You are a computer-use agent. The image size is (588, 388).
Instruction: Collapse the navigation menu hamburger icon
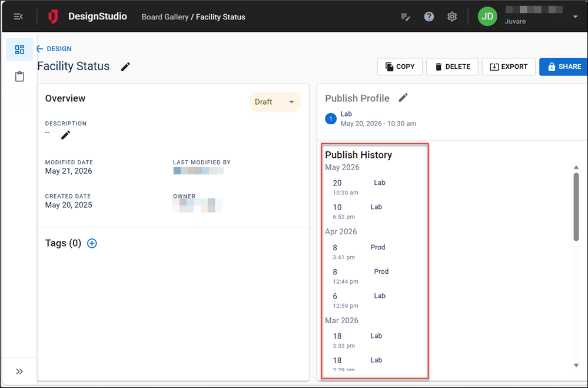point(18,16)
